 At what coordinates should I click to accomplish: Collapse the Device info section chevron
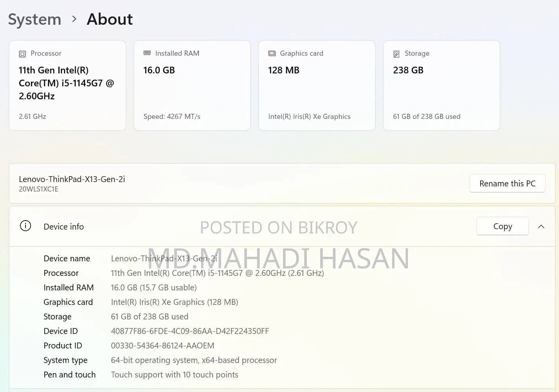(541, 226)
